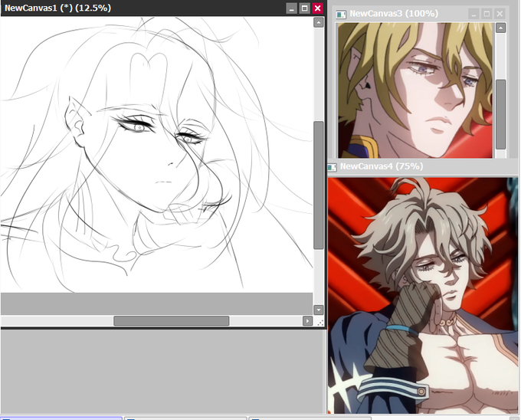Maximize the NewCanvas1 window
The width and height of the screenshot is (521, 420).
(304, 8)
